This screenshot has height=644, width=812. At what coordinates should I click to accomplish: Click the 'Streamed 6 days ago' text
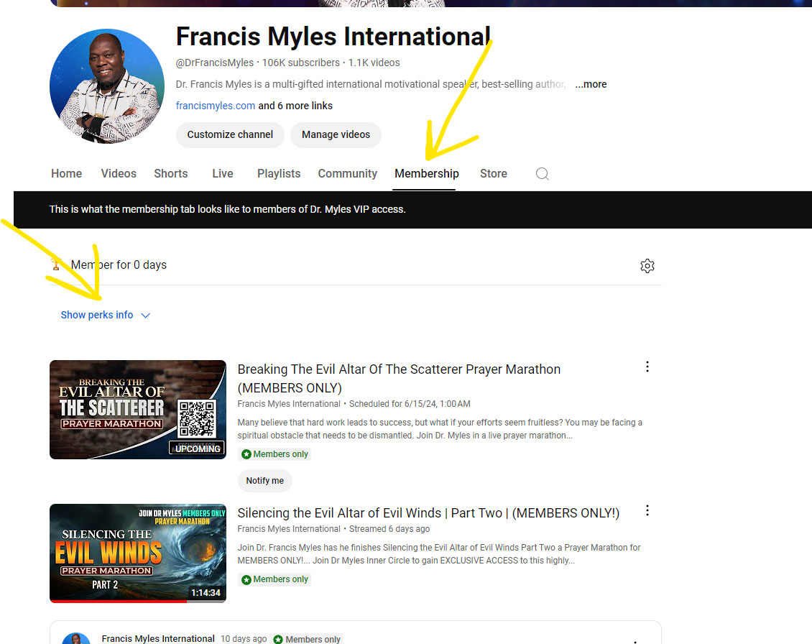tap(389, 528)
